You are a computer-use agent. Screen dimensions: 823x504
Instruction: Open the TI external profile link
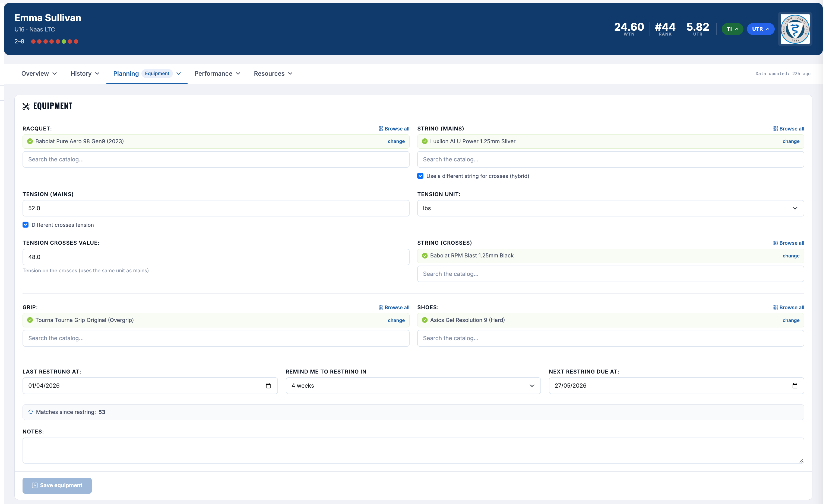pos(732,29)
